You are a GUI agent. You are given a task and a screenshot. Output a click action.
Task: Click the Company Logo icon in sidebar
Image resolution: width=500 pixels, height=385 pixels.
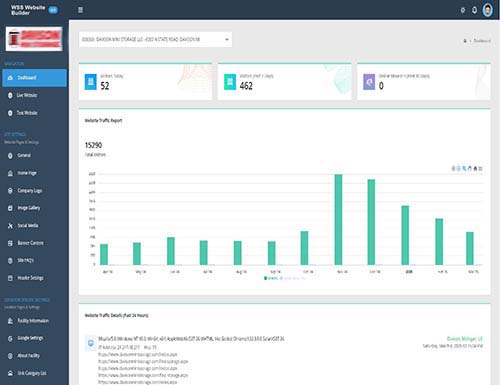click(x=10, y=191)
